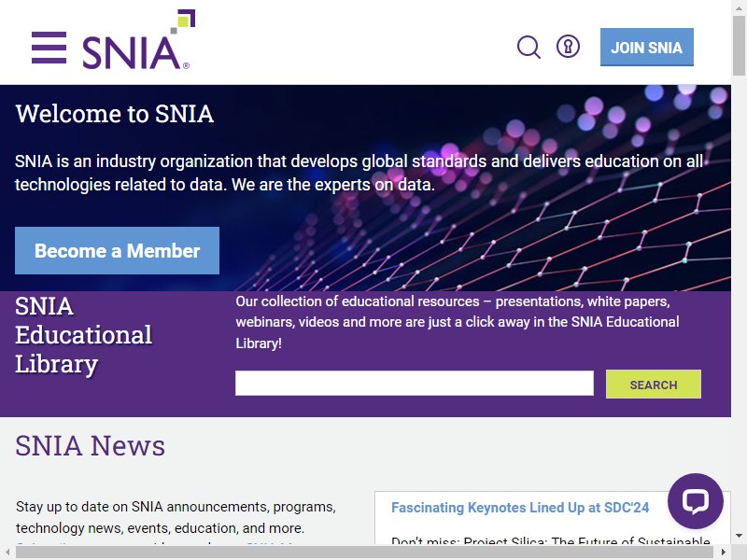747x560 pixels.
Task: Click the horizontal scrollbar left arrow
Action: (7, 553)
